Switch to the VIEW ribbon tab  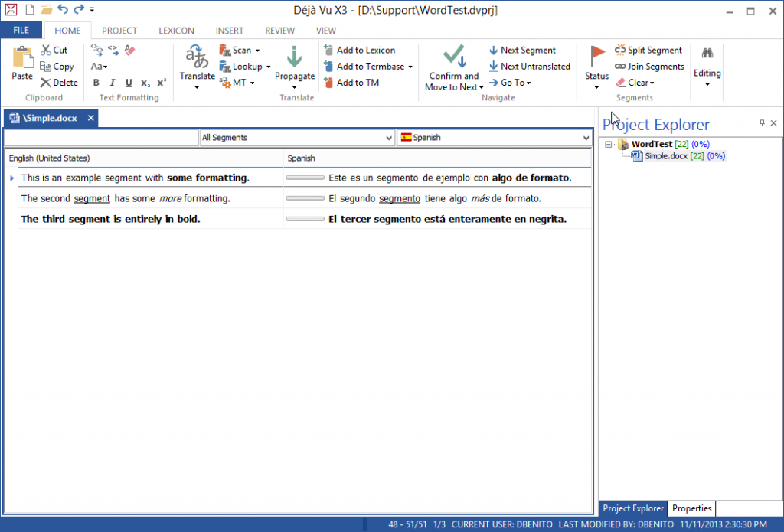326,31
